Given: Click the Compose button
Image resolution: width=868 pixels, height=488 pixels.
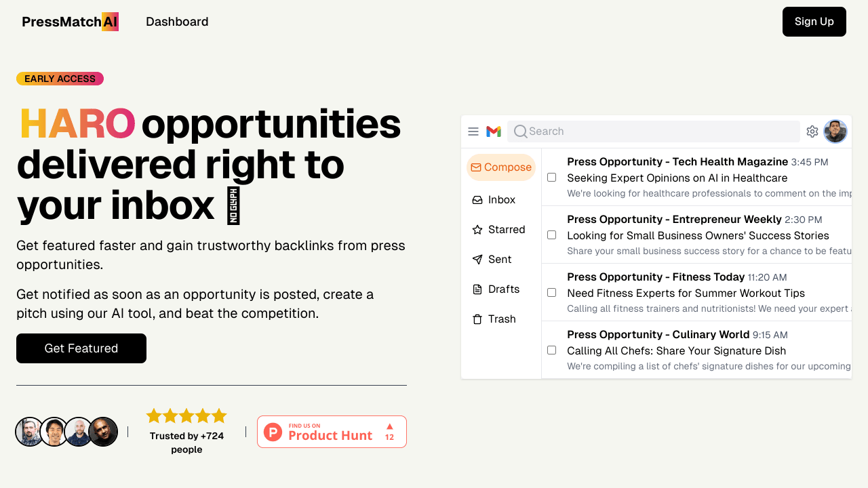Looking at the screenshot, I should tap(501, 167).
